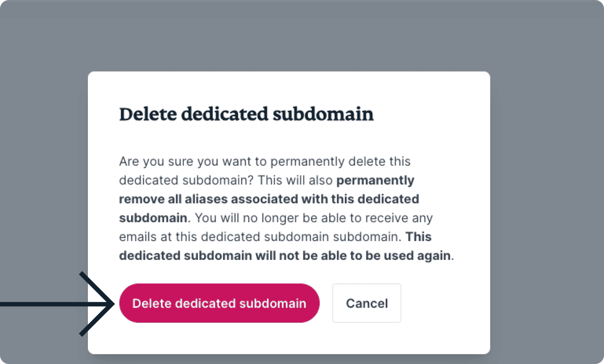Click the dimmed backdrop above the dialog
Image resolution: width=604 pixels, height=364 pixels.
click(288, 36)
